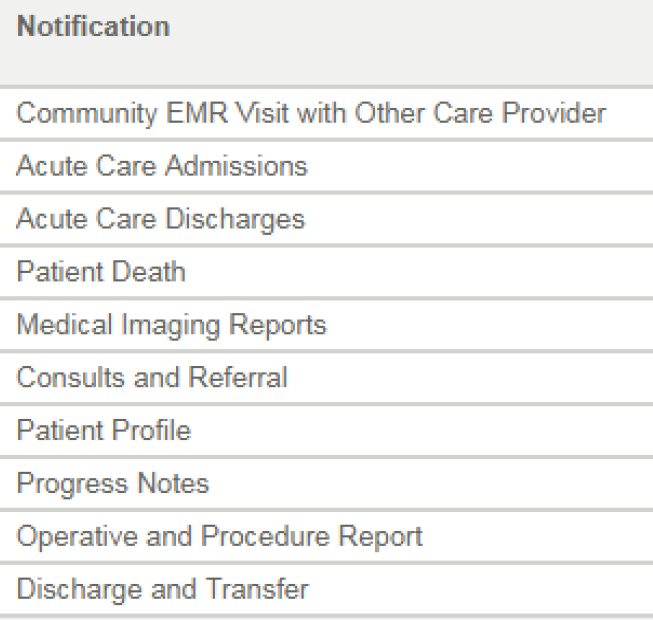Click the 'Acute Care Admissions' text

pos(161,165)
